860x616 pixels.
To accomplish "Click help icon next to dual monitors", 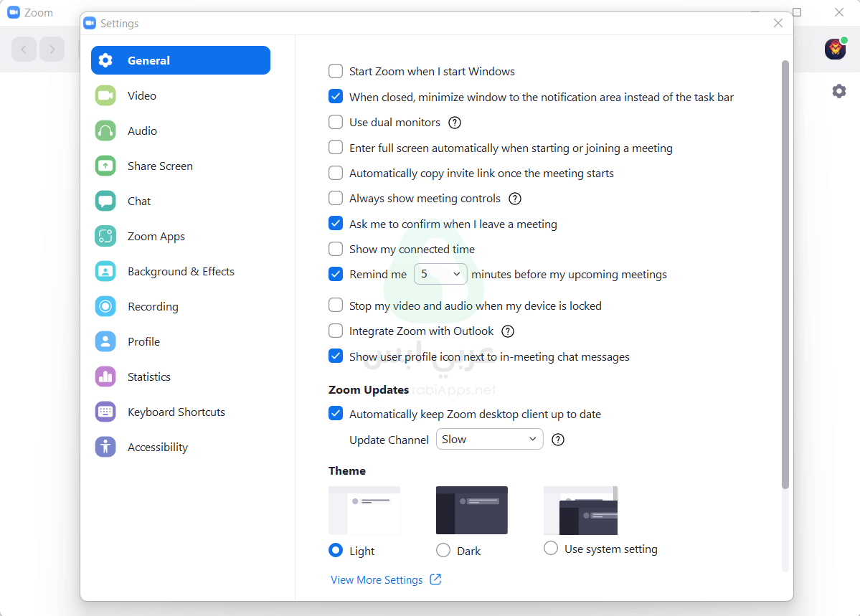I will tap(455, 123).
